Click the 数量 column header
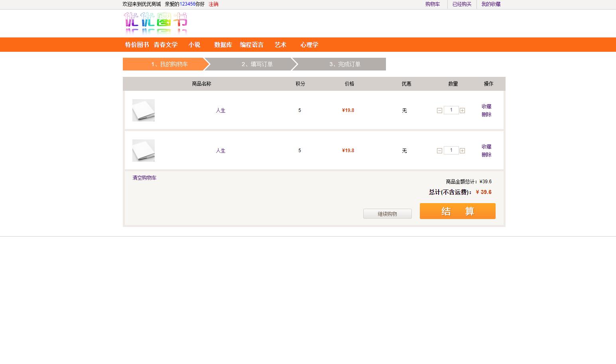The width and height of the screenshot is (616, 364). coord(453,84)
